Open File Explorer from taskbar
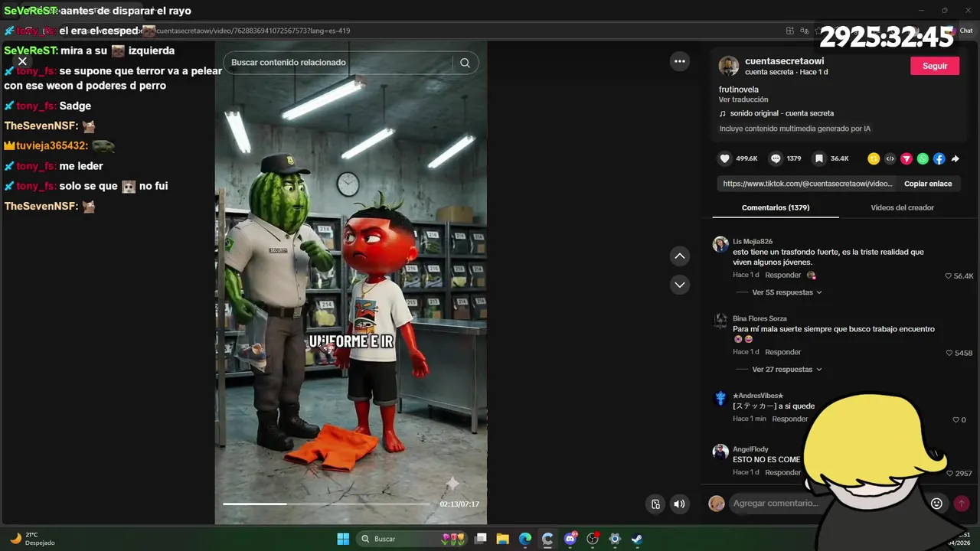 click(503, 539)
